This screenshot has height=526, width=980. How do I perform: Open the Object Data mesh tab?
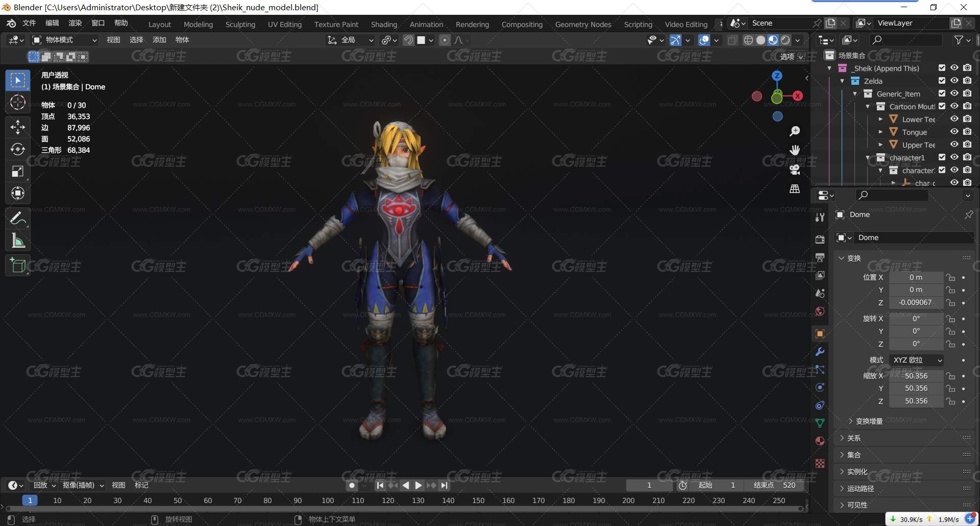[x=820, y=423]
